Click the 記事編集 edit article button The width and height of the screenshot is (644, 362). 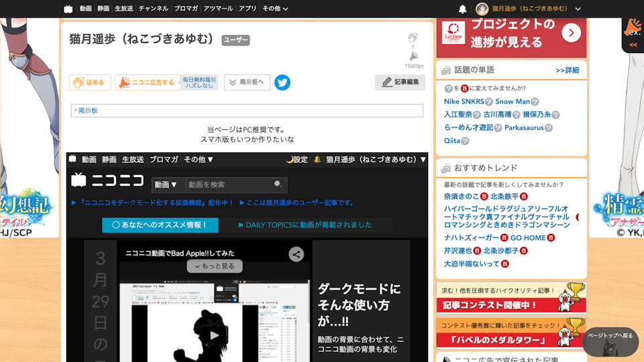pos(400,82)
